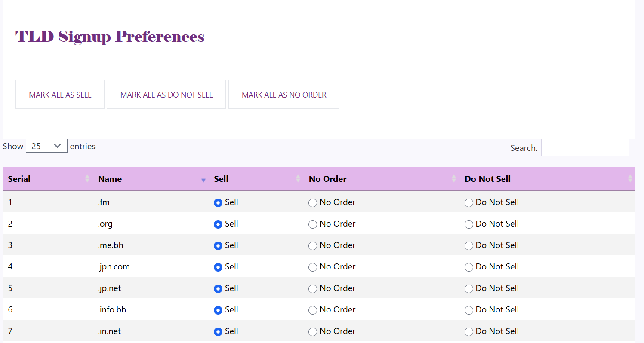Click Mark All As Sell button

tap(60, 95)
